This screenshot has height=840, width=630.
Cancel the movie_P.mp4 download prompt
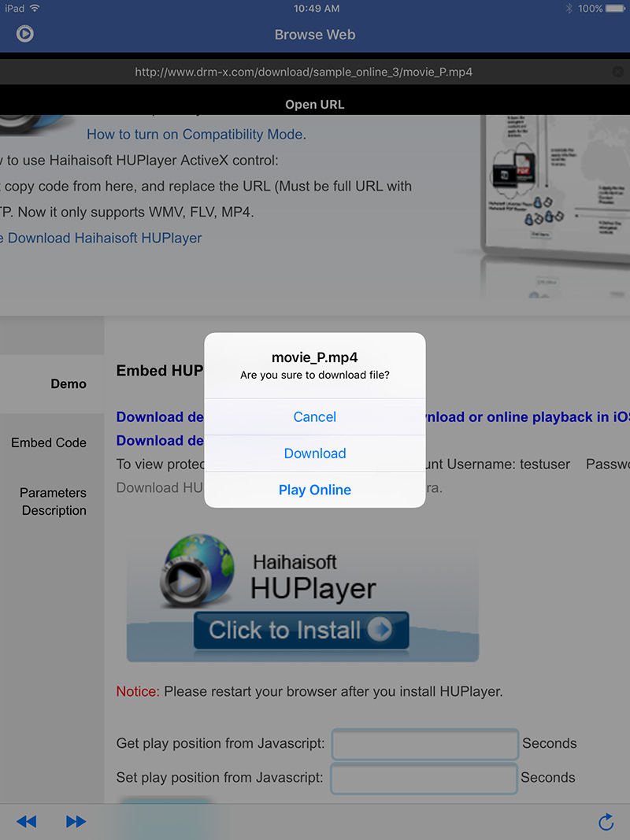point(315,416)
